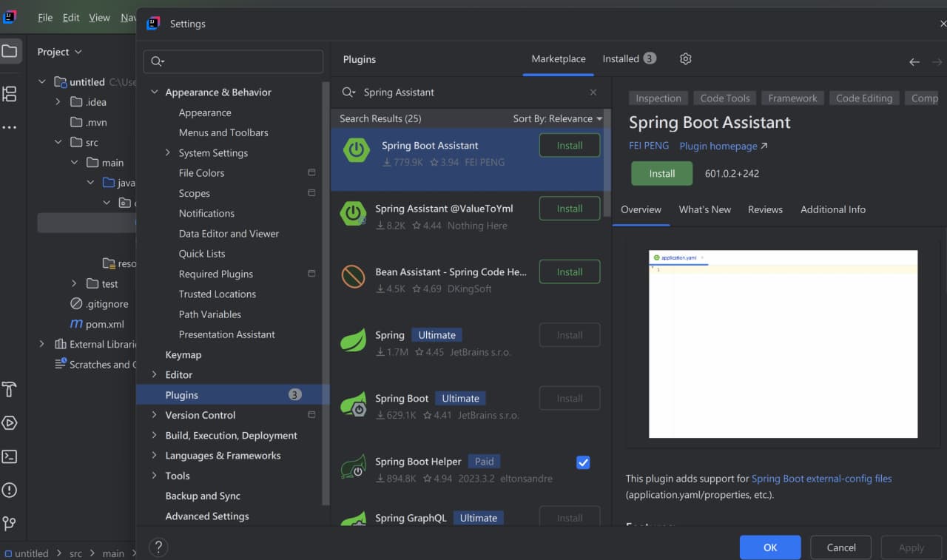The width and height of the screenshot is (947, 560).
Task: Show more tool windows ellipsis icon
Action: click(x=10, y=127)
